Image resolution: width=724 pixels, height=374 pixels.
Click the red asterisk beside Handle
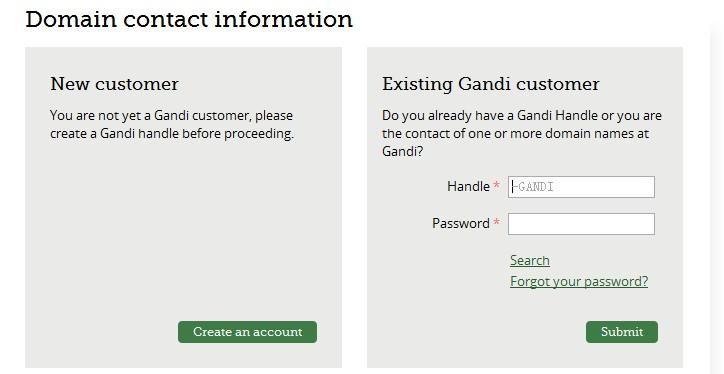(x=496, y=185)
